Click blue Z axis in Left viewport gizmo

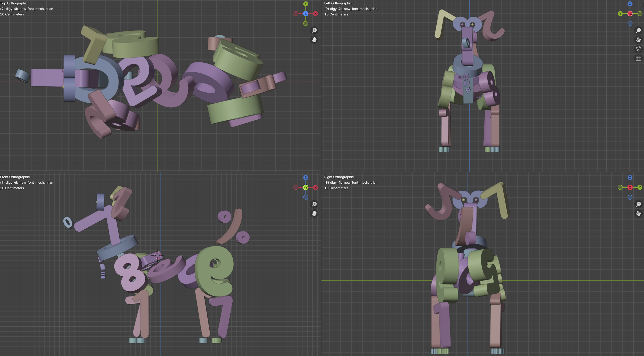point(630,4)
